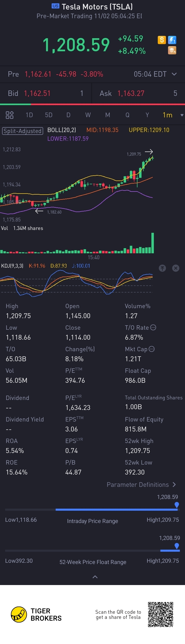Tap the J:100.01 value

[x=81, y=266]
